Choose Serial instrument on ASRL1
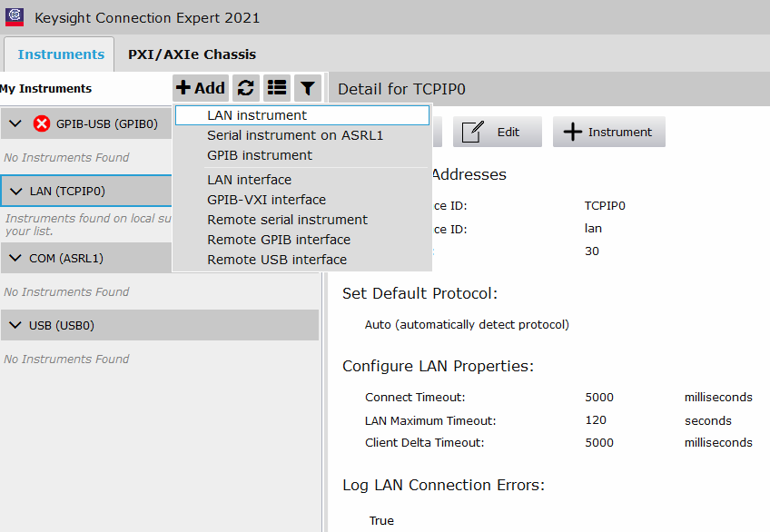This screenshot has height=532, width=770. click(302, 135)
